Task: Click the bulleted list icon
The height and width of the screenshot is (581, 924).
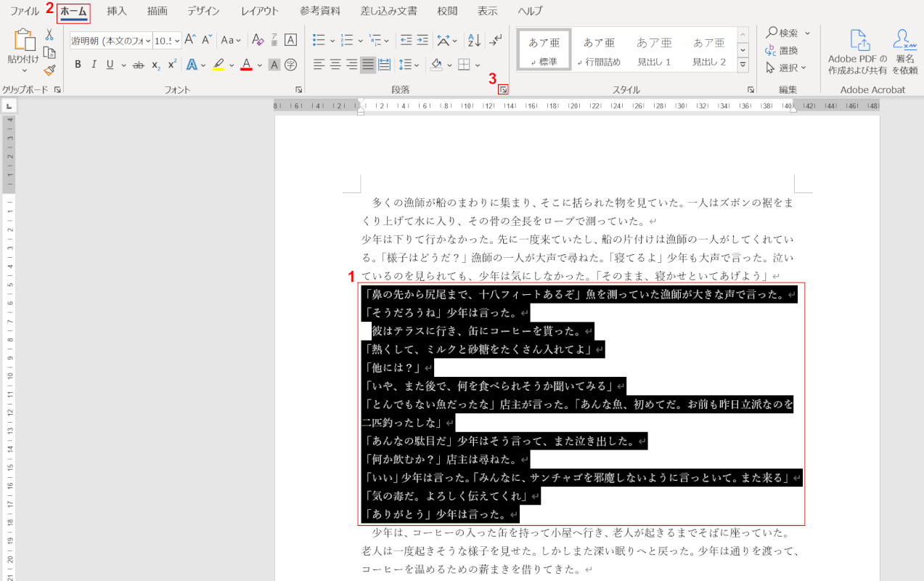Action: click(318, 41)
